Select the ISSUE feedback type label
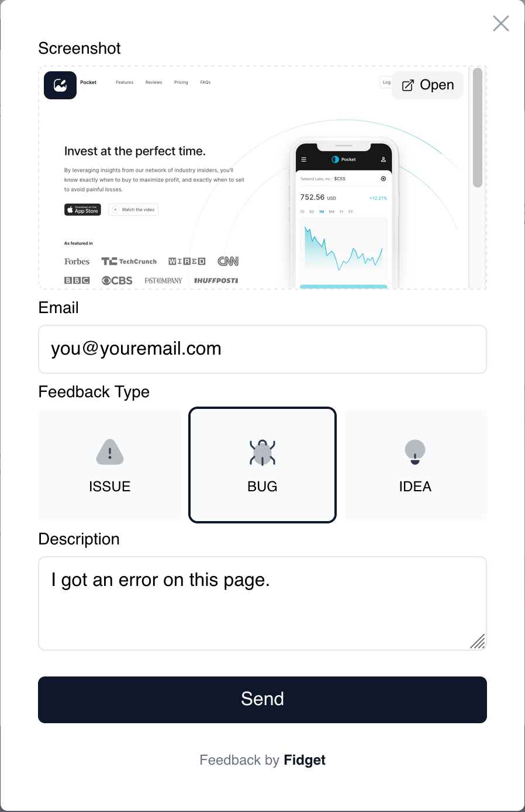Screen dimensions: 525x812 click(x=110, y=487)
